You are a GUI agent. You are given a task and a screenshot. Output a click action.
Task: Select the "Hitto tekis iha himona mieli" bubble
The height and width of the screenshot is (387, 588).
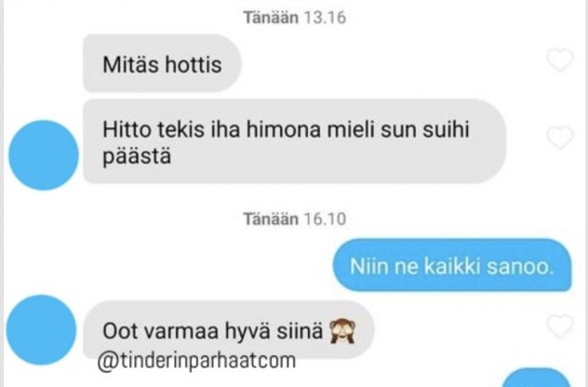point(294,141)
